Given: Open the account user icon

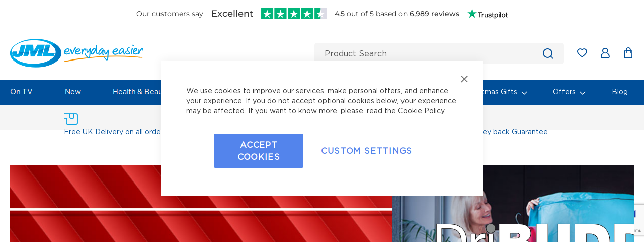Looking at the screenshot, I should click(x=605, y=53).
